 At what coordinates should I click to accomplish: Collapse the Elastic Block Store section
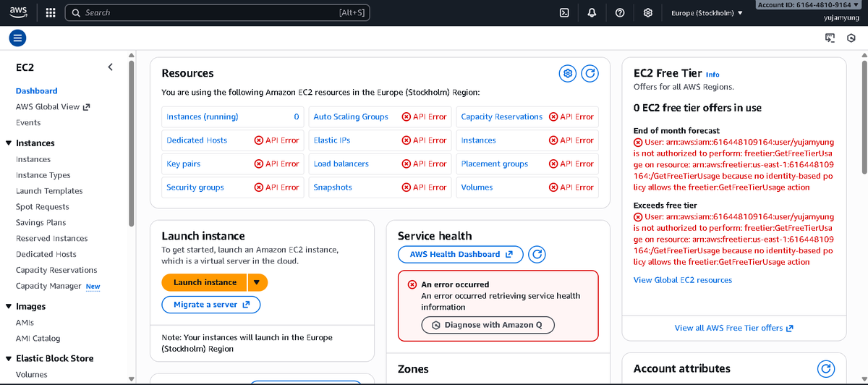pyautogui.click(x=9, y=359)
